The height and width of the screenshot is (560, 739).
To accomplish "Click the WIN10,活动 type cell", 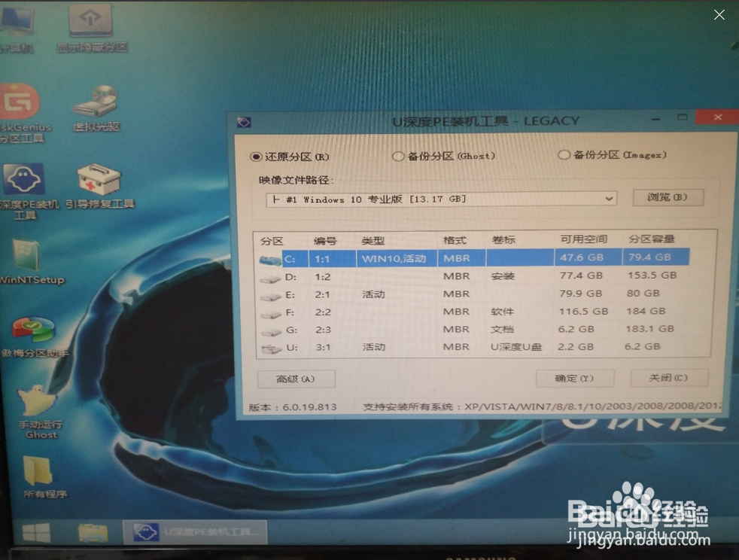I will click(x=394, y=258).
